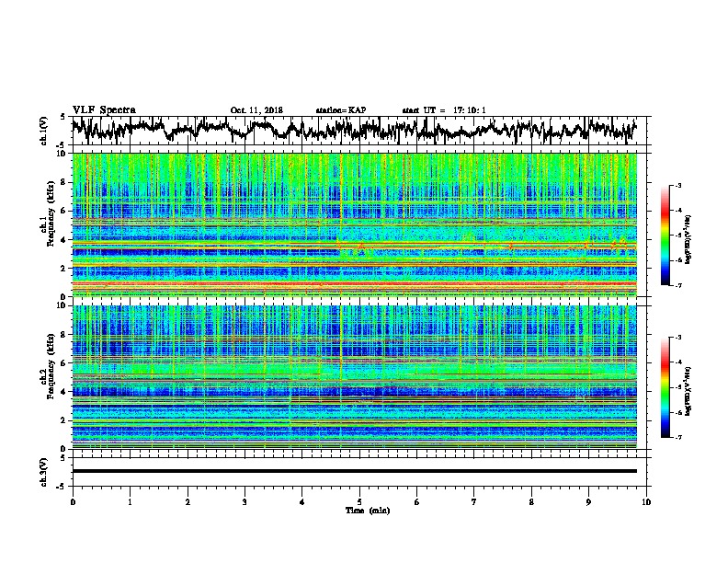Click the "6" frequency tick of ch.1 spectrogram
728x563 pixels.
tap(64, 211)
